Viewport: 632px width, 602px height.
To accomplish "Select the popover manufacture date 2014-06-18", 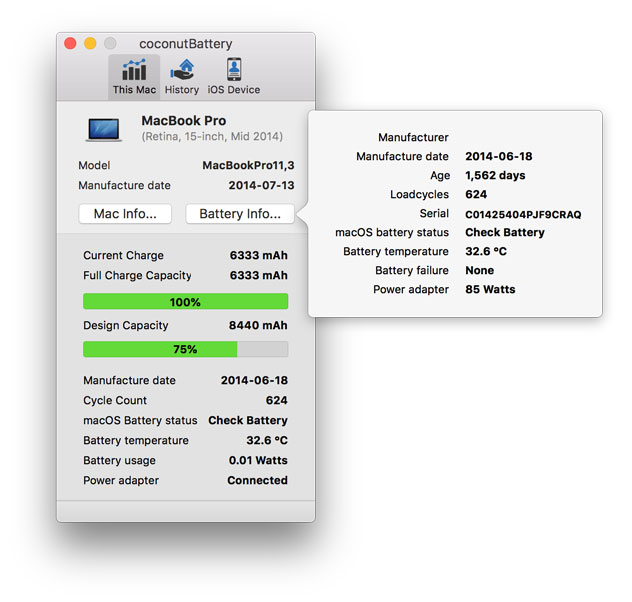I will point(499,156).
